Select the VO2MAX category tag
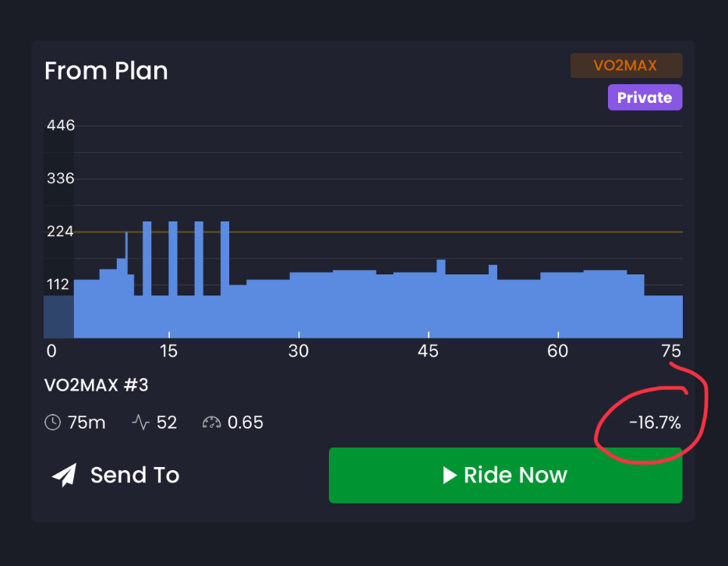 626,65
